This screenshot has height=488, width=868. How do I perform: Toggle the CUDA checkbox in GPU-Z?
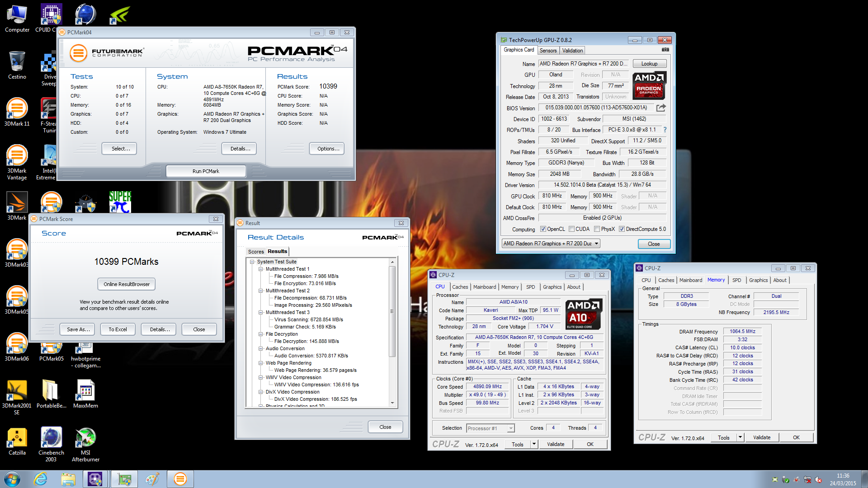(x=571, y=229)
